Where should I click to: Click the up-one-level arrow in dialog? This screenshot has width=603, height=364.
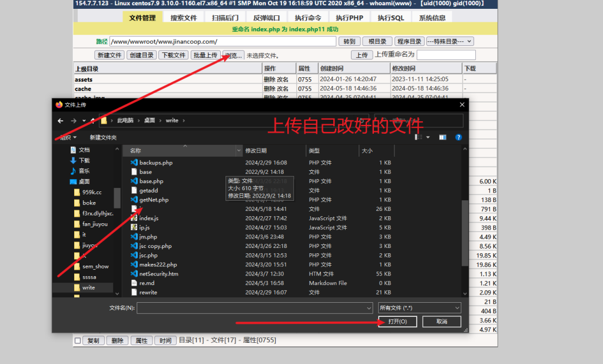point(92,120)
